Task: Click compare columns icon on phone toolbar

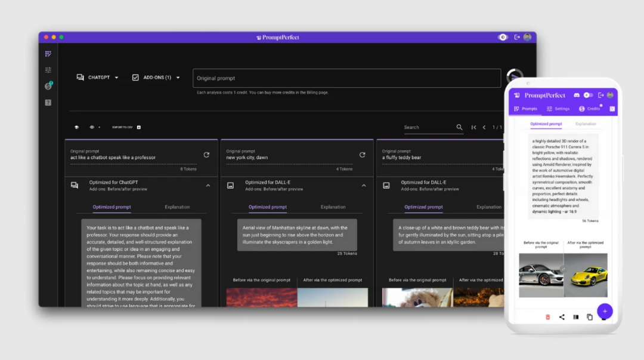Action: [576, 317]
